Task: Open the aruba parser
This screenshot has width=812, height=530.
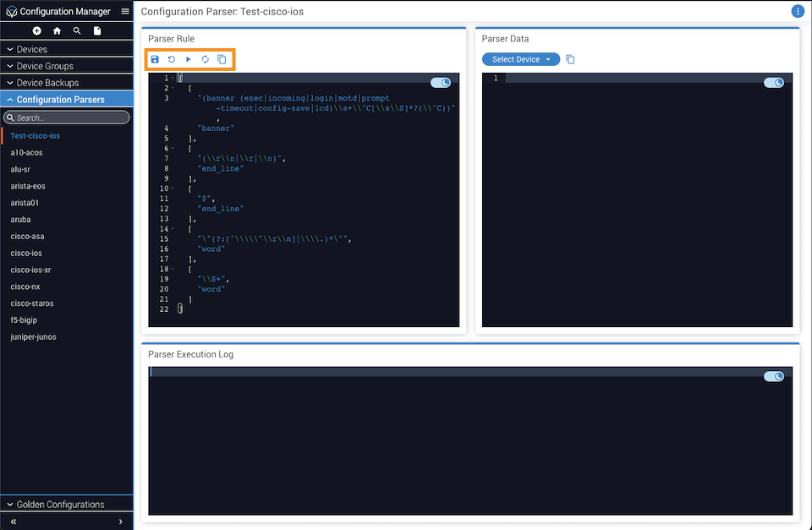Action: point(20,220)
